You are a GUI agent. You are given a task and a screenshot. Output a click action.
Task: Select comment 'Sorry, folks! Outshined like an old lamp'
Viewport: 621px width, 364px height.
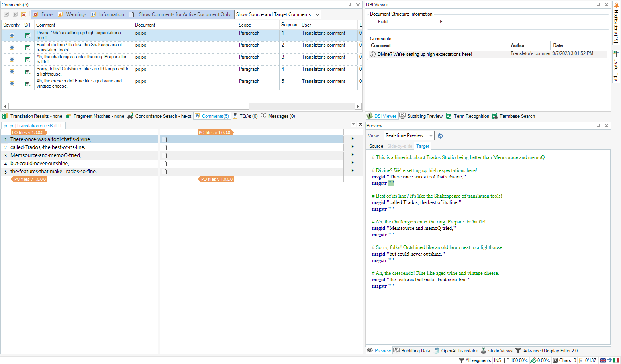[181, 72]
